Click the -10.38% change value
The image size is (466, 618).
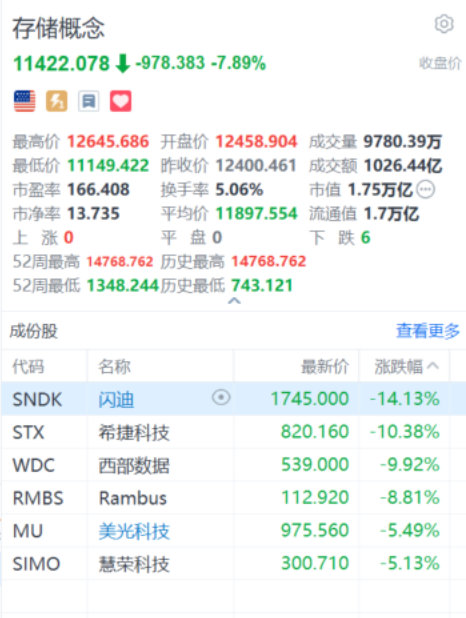pyautogui.click(x=404, y=432)
